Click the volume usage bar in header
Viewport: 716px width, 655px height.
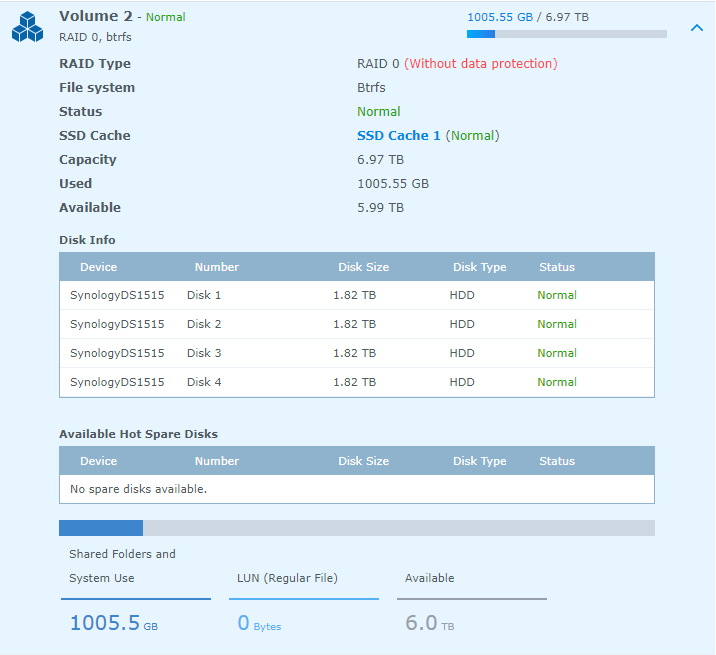pos(566,34)
